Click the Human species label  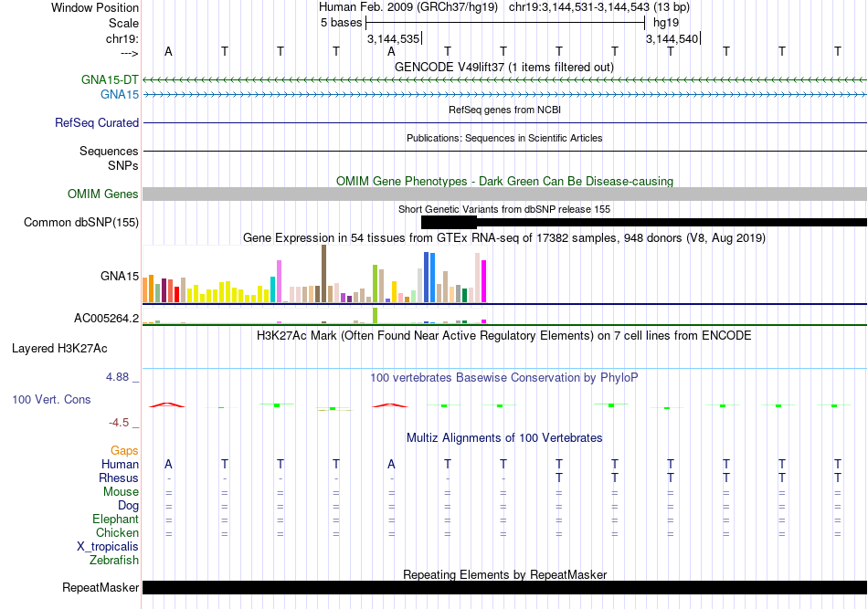pos(120,464)
